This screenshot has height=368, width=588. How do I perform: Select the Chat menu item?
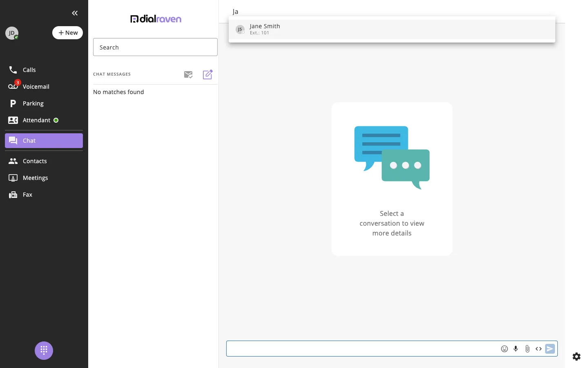44,141
